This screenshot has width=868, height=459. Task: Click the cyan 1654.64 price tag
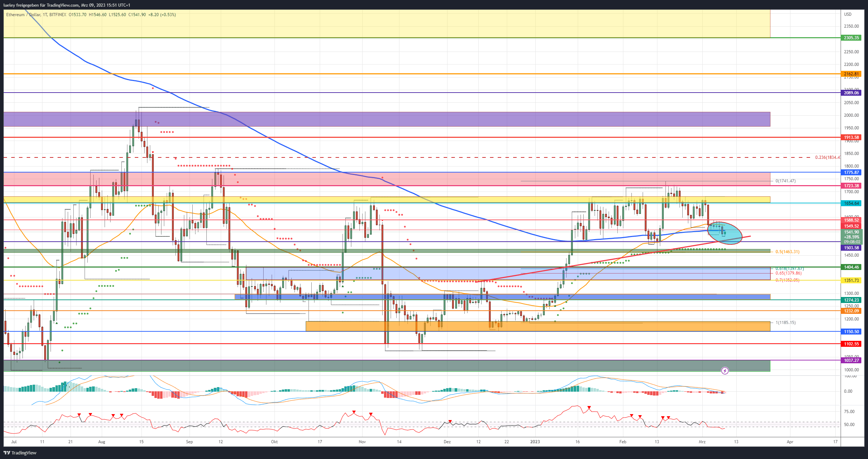[851, 203]
